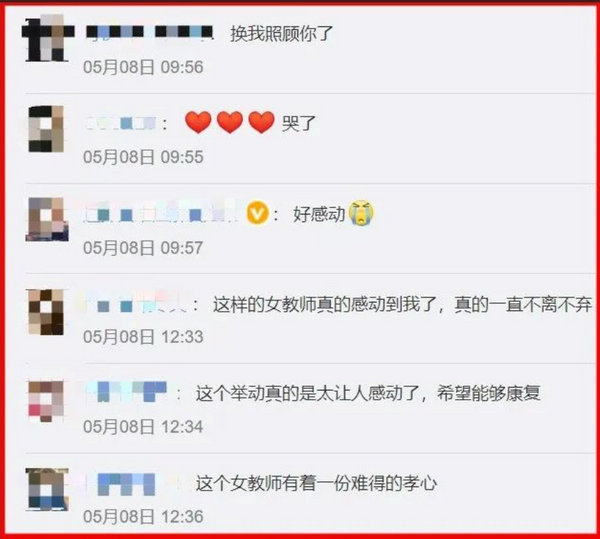
Task: Click the crying face emoji after 好感动
Action: click(362, 213)
